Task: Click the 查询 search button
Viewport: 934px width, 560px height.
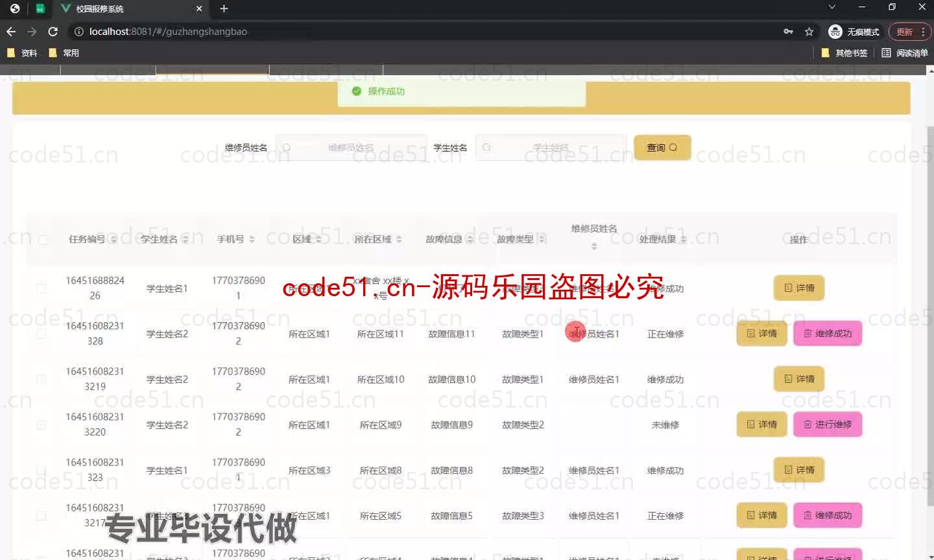Action: click(662, 148)
